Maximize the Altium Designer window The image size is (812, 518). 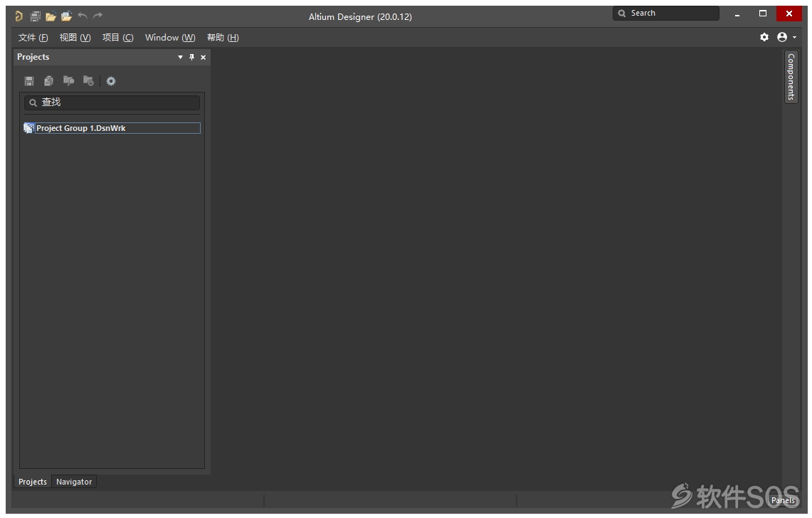tap(763, 14)
